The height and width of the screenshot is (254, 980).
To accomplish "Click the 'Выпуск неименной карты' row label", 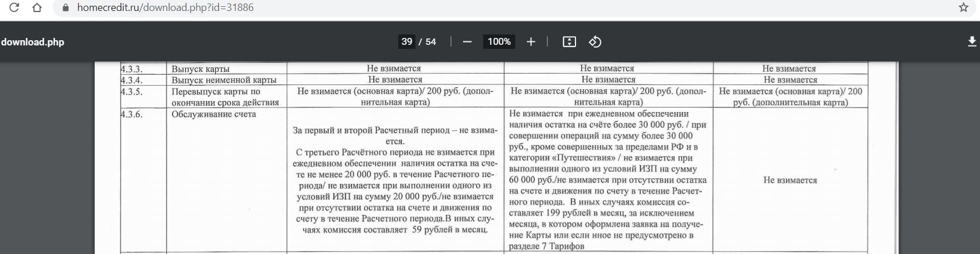I will [x=224, y=80].
